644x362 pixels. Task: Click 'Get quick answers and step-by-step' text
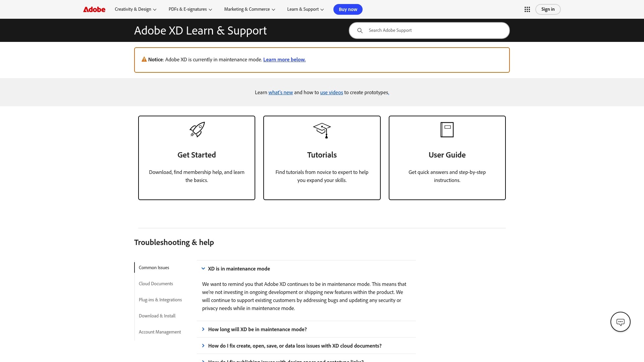point(447,176)
